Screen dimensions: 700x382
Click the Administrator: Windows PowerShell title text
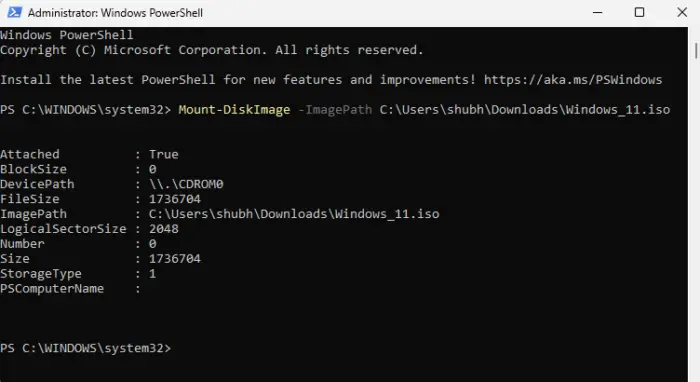[115, 13]
